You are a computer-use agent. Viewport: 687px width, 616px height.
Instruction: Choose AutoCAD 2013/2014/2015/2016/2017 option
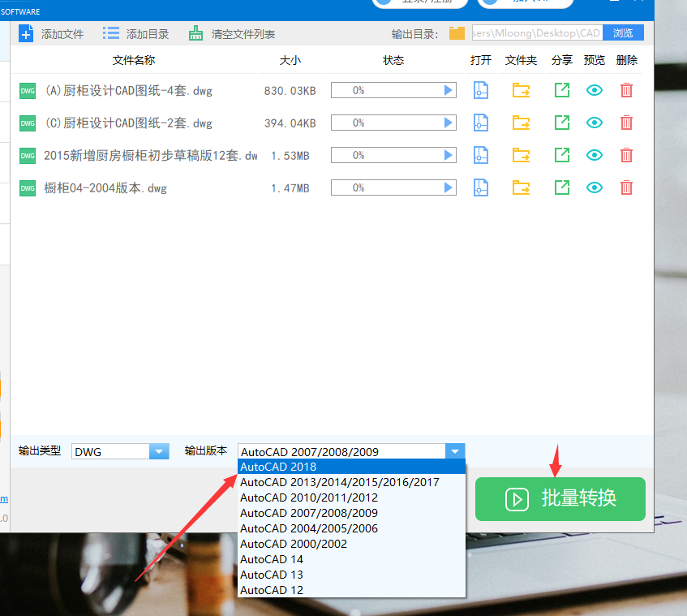(351, 482)
